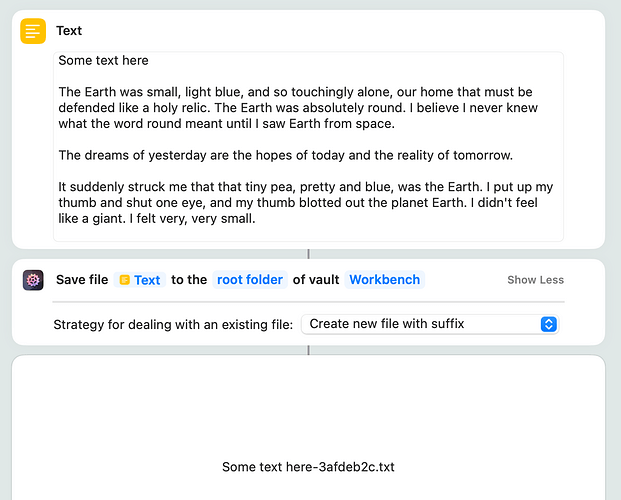This screenshot has height=500, width=621.
Task: Click the first line "Some text here"
Action: [103, 61]
